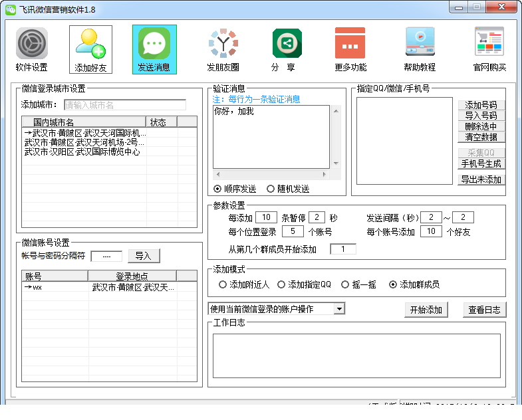Choose 添加群成员 mode
The image size is (522, 420).
(414, 284)
